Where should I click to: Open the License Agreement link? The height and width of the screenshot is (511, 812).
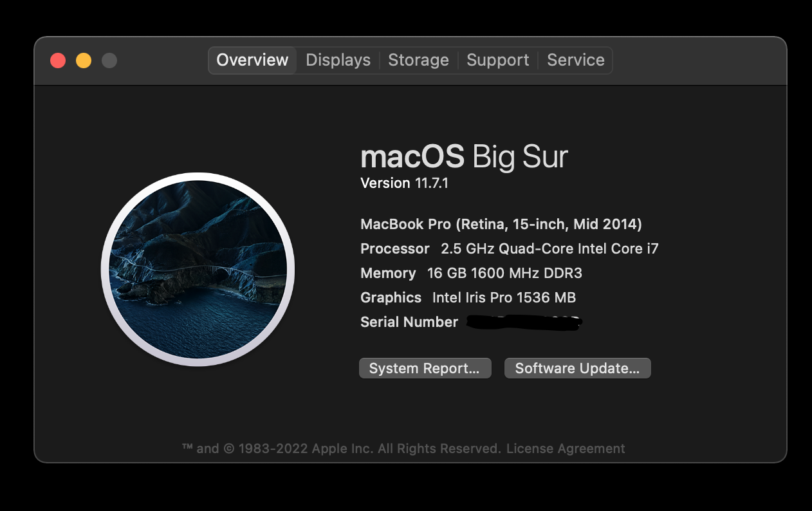coord(566,449)
